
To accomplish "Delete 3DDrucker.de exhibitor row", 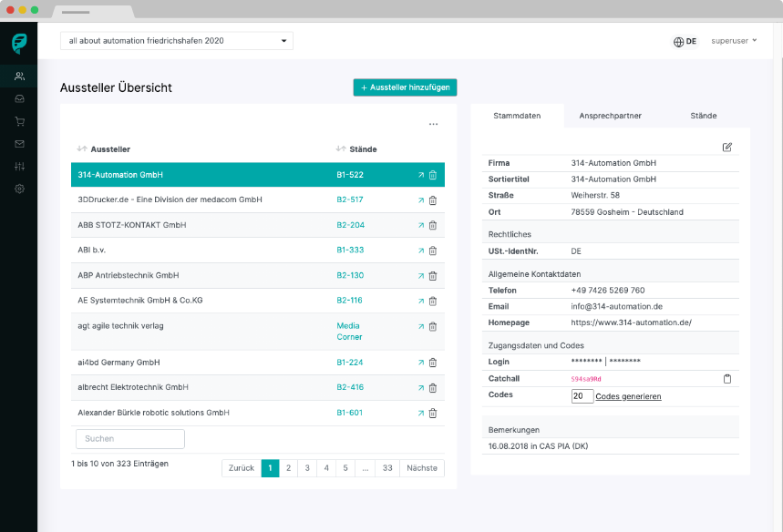I will click(x=433, y=200).
